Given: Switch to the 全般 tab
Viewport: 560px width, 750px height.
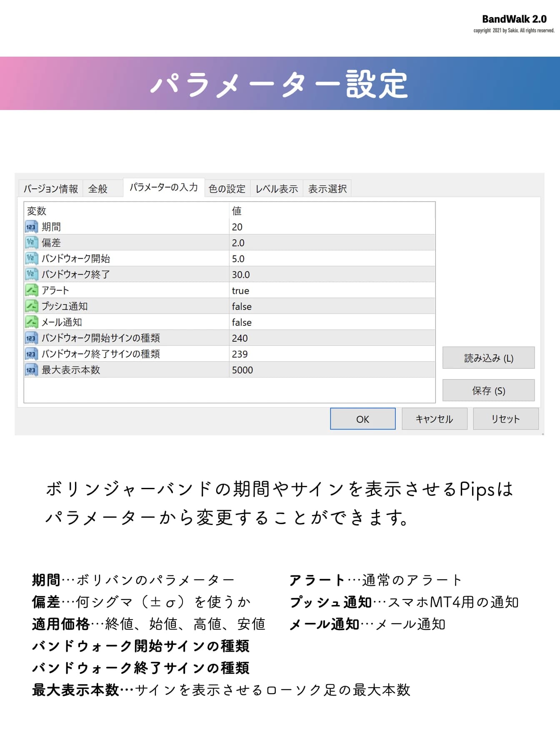Looking at the screenshot, I should (x=102, y=189).
